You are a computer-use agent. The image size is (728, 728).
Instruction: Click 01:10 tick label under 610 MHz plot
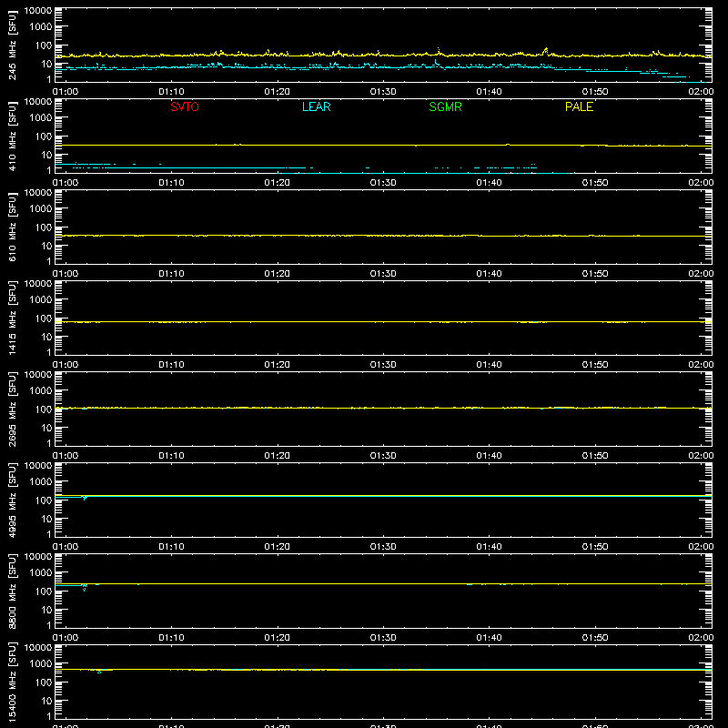(171, 274)
